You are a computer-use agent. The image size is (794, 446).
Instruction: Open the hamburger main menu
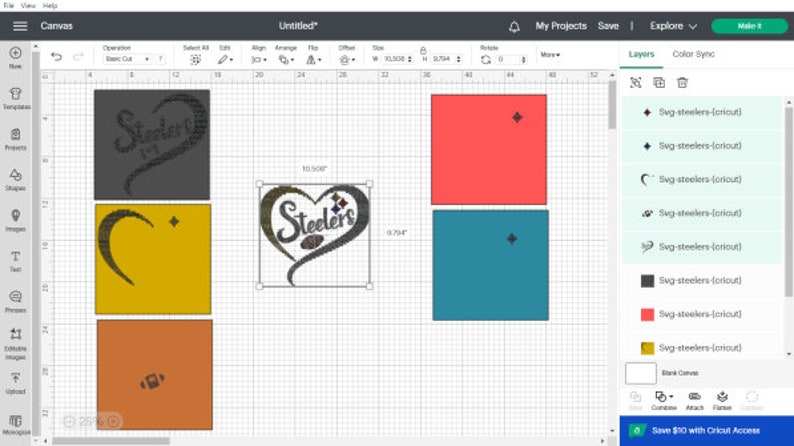pyautogui.click(x=20, y=26)
